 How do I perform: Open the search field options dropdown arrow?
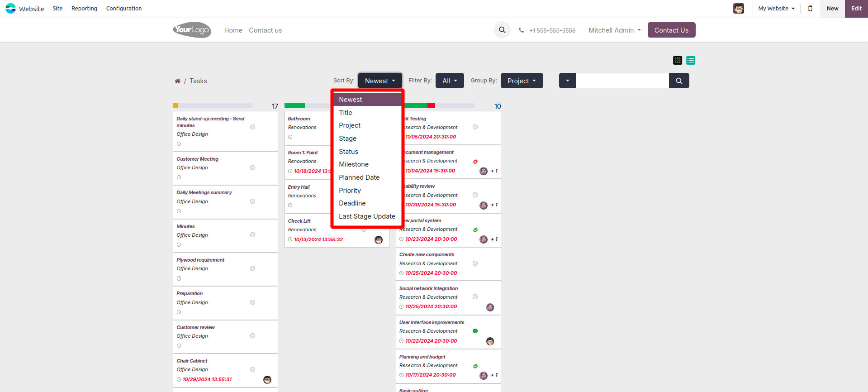568,81
